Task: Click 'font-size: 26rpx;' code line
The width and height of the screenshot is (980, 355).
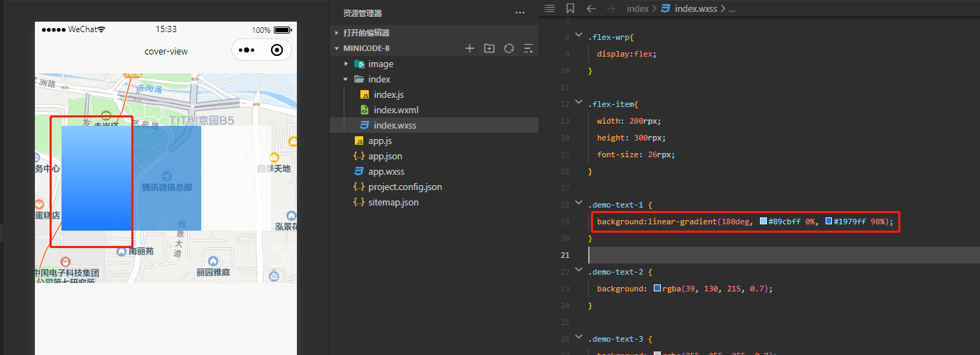Action: [636, 154]
